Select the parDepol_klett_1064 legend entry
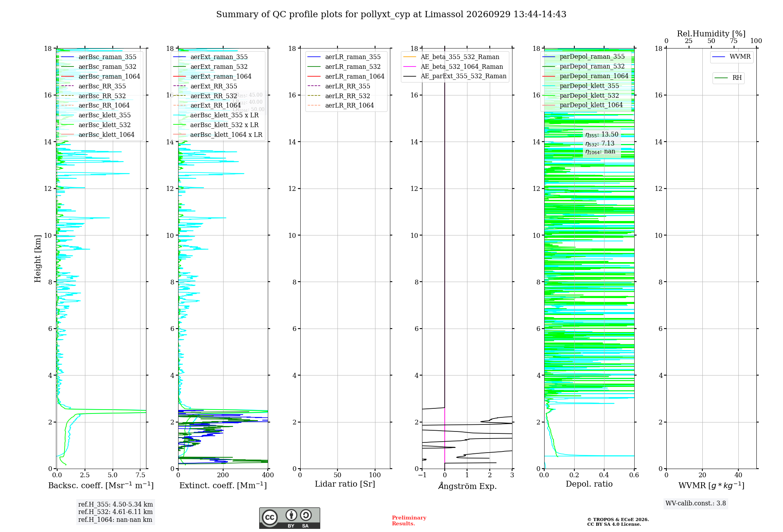The image size is (783, 532). tap(583, 105)
